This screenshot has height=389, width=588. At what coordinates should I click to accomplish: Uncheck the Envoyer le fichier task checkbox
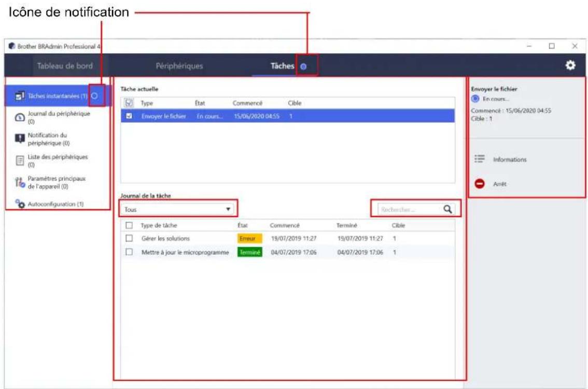[129, 116]
